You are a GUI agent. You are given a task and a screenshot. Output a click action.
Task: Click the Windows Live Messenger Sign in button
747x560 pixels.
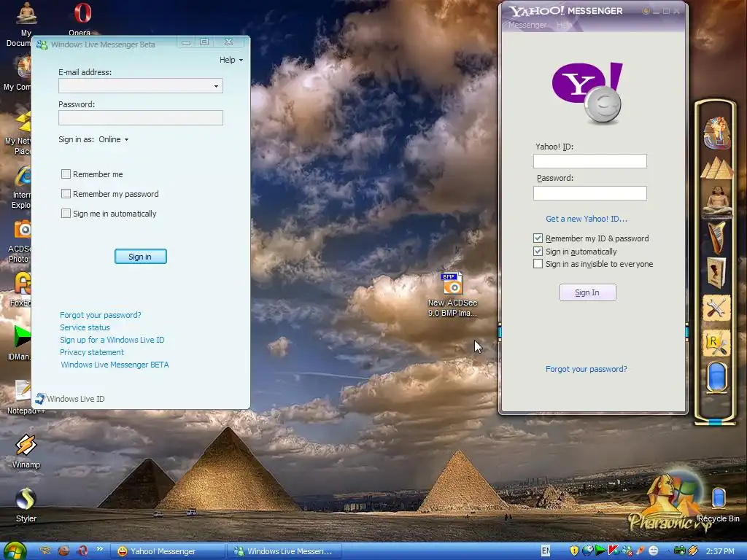141,256
